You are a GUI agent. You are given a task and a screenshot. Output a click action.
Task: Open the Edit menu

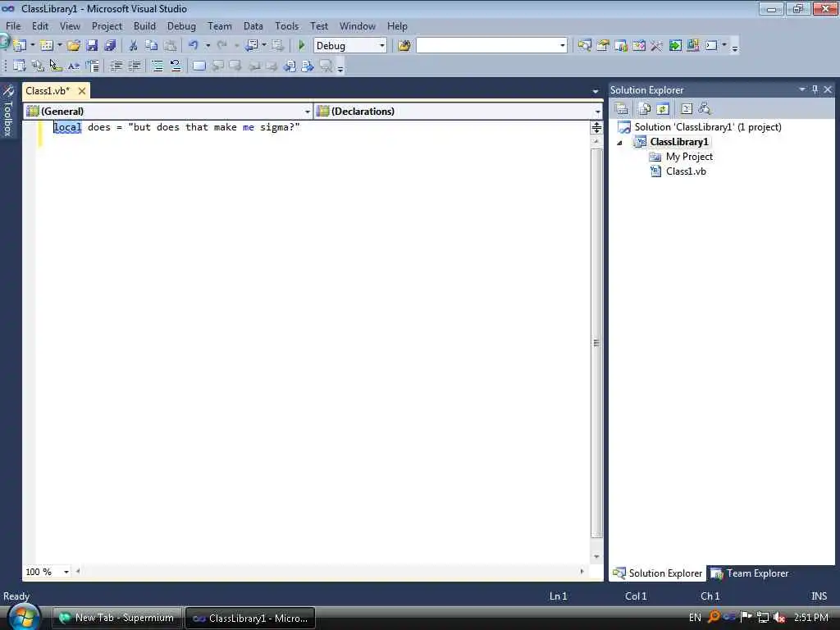point(40,25)
